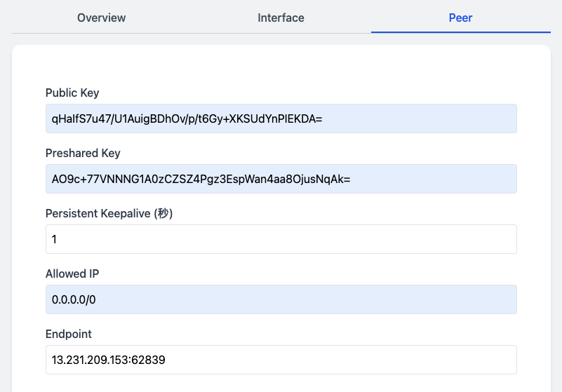
Task: Click into the Preshared Key field
Action: (281, 179)
